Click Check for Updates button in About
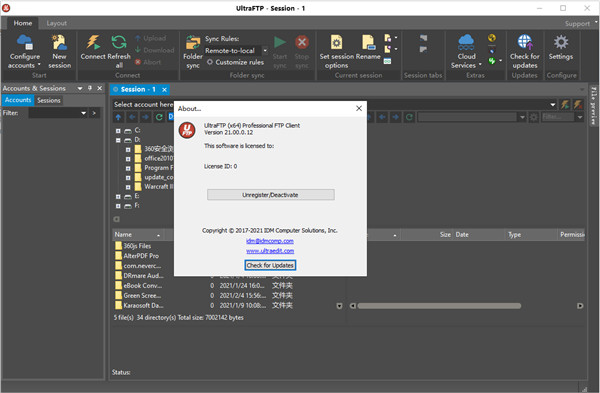 pos(270,265)
